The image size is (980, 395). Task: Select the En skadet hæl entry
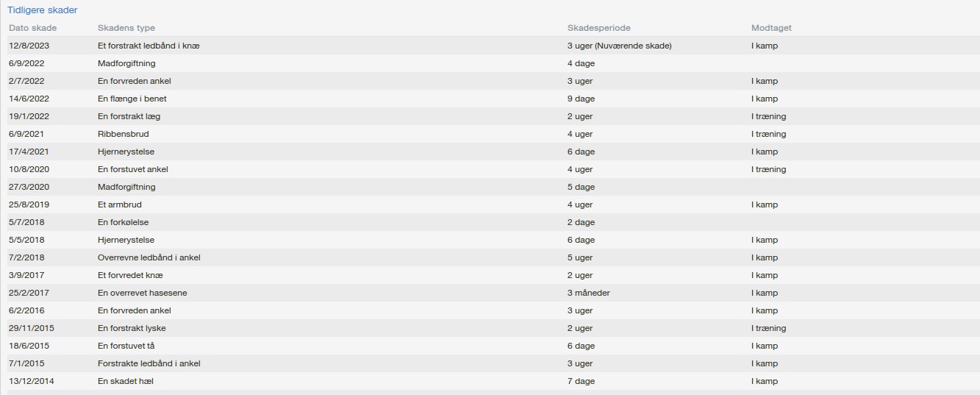click(125, 381)
